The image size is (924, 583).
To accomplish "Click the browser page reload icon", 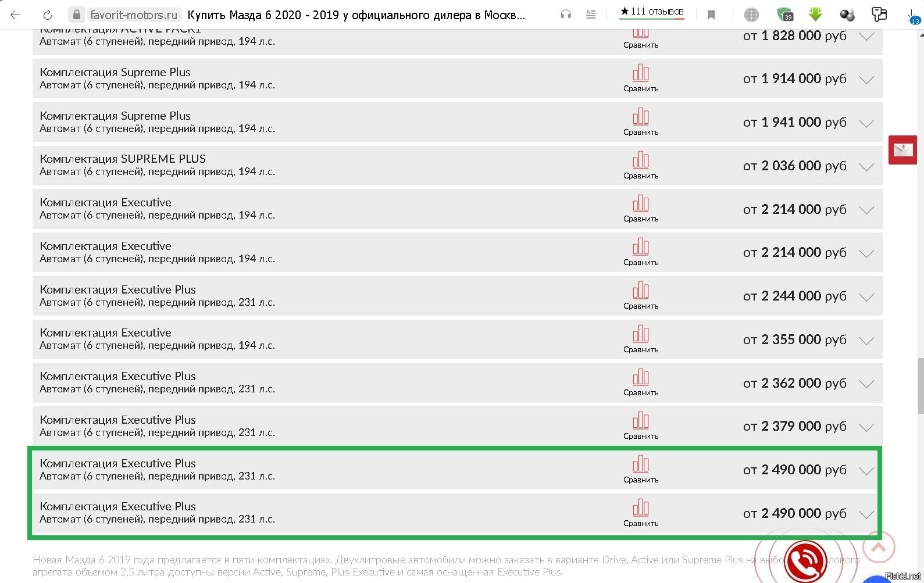I will [48, 15].
